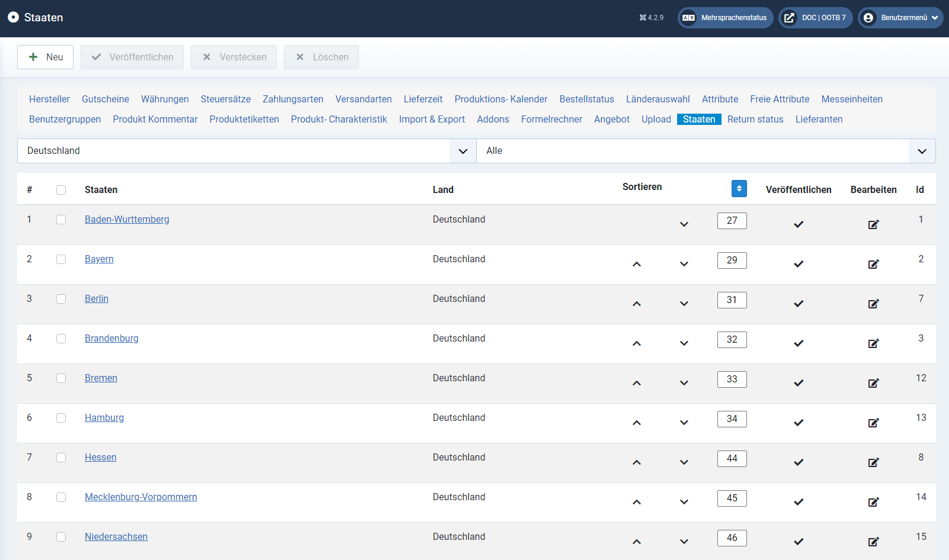Check the Hamburg row checkbox

(61, 418)
